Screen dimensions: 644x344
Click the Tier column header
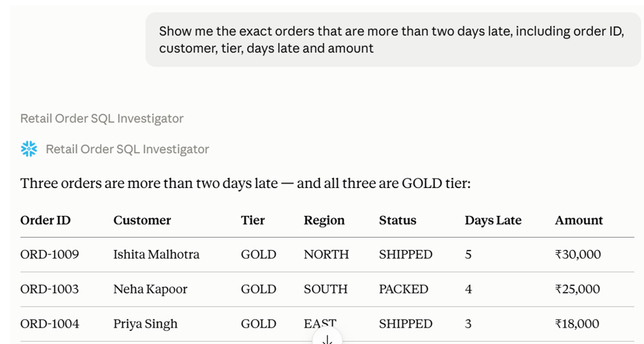pos(253,220)
